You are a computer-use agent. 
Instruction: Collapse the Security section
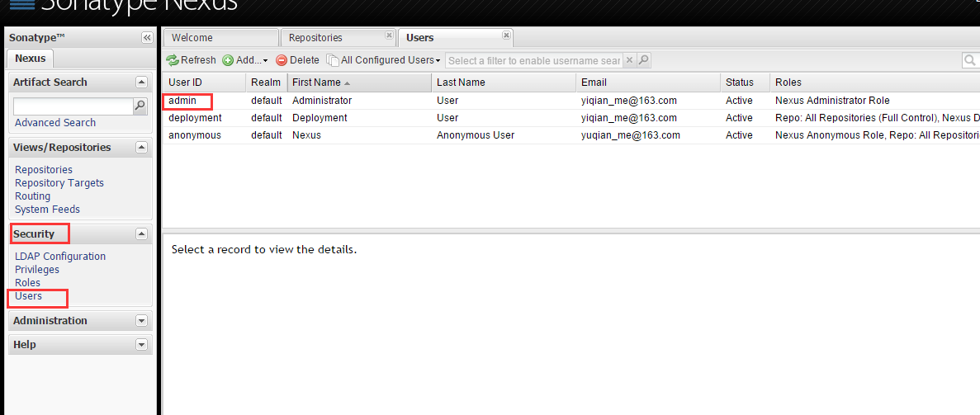[141, 234]
